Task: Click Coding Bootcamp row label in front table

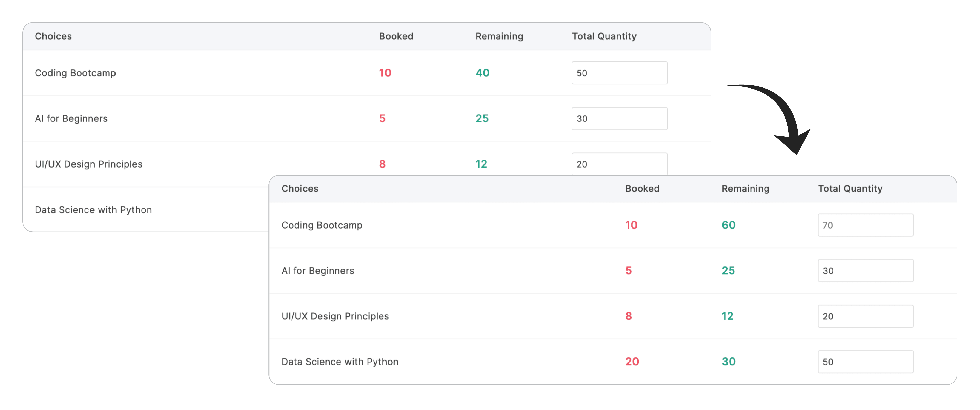Action: pos(321,225)
